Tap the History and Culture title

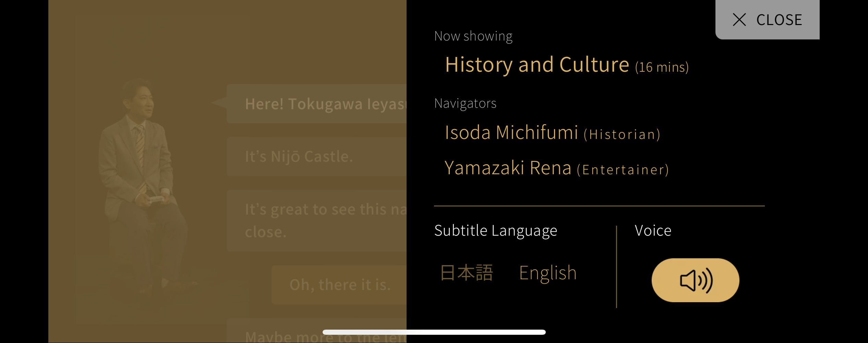537,65
